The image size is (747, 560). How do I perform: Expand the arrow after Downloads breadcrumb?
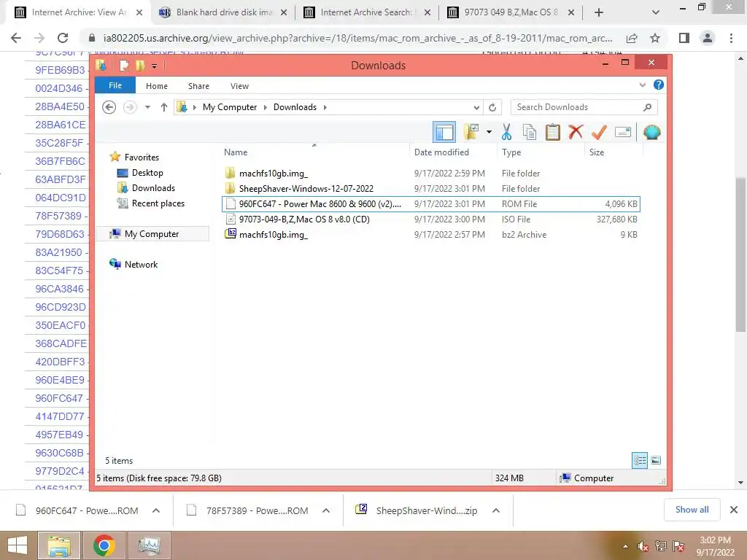pos(325,107)
